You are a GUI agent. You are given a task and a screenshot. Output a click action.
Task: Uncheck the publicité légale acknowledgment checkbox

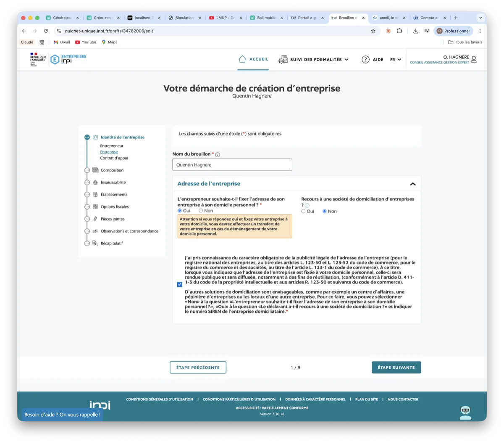(x=179, y=285)
